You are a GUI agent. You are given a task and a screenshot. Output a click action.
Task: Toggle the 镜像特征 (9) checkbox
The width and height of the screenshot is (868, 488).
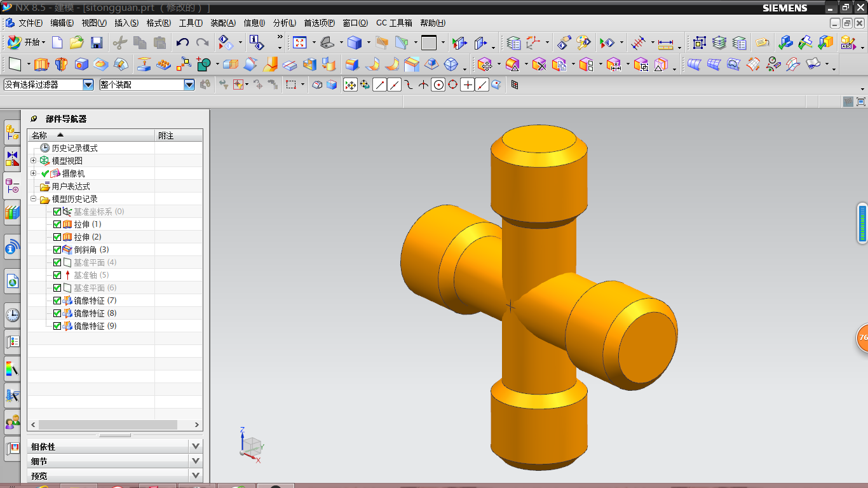tap(57, 326)
